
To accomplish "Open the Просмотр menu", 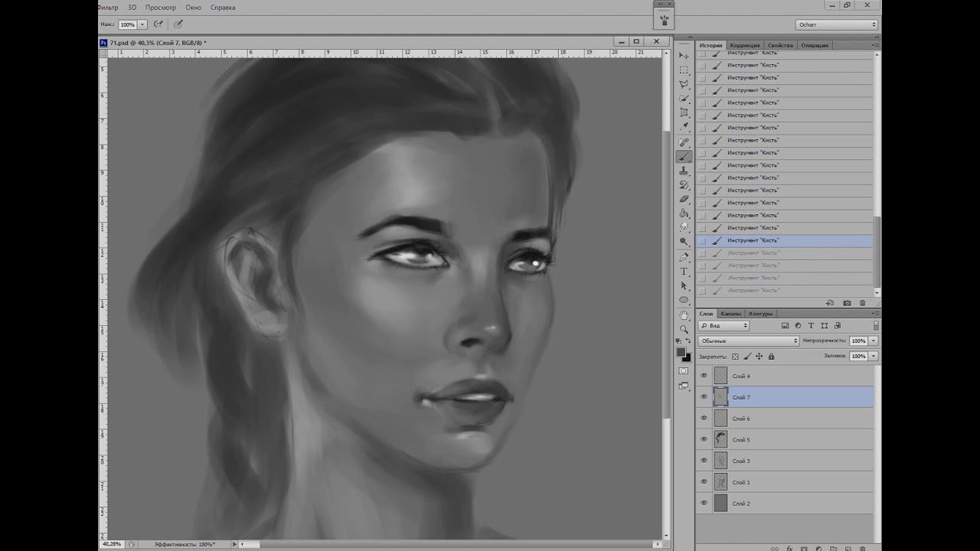I will coord(161,7).
